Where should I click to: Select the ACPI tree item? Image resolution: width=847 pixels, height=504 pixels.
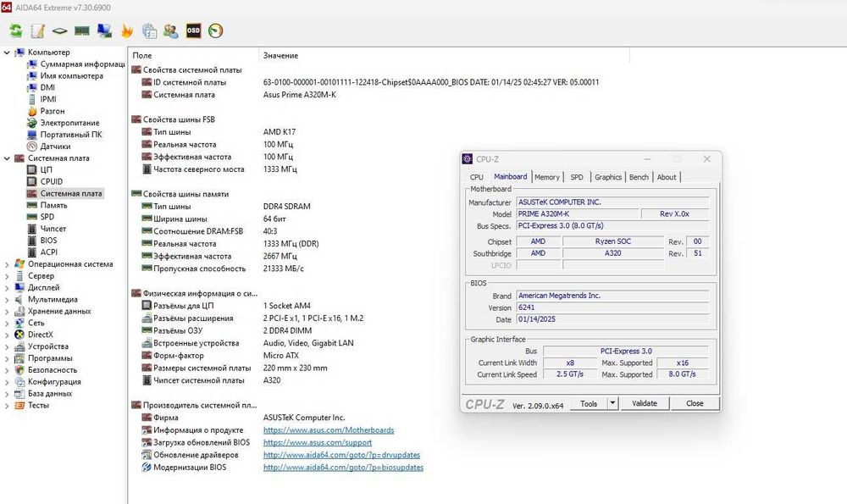tap(48, 252)
